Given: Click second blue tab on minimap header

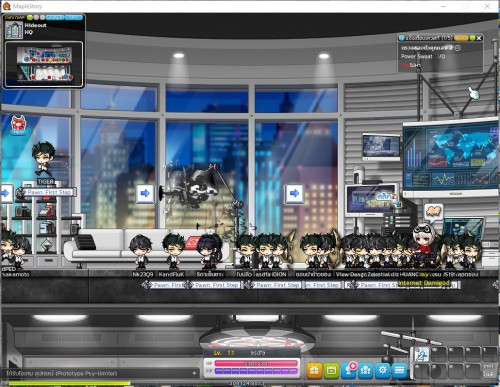Looking at the screenshot, I should click(74, 17).
